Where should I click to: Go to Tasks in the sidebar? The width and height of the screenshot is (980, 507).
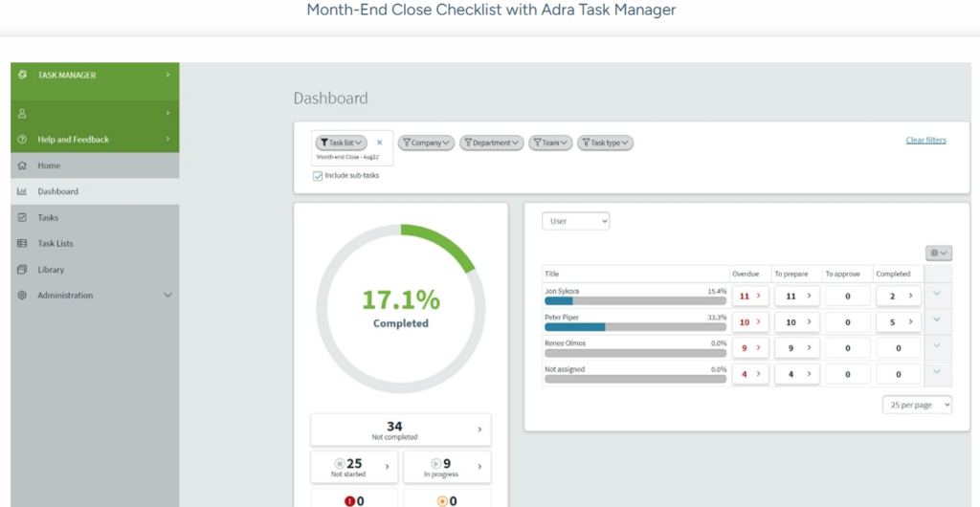pos(48,218)
